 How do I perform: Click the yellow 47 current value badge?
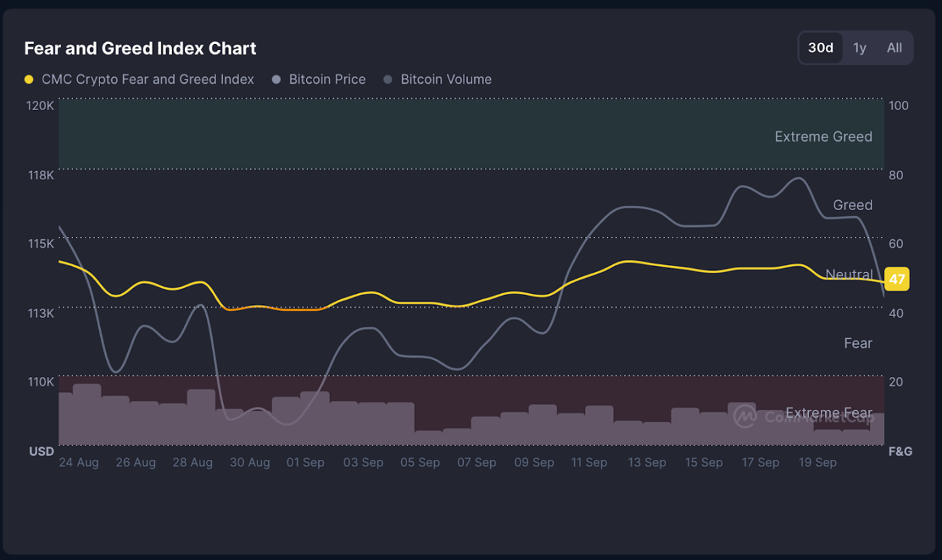[897, 279]
